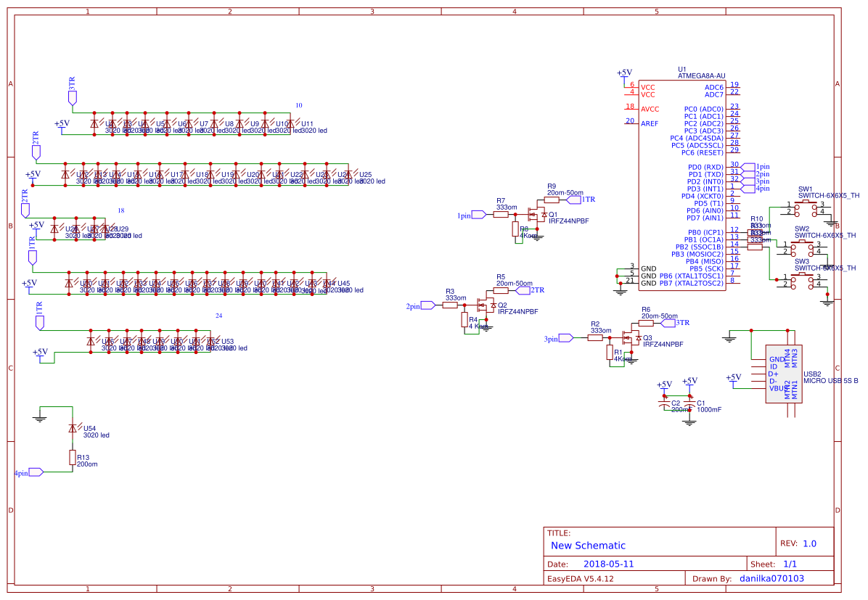
Task: Toggle switch SW2 on the right side
Action: click(802, 247)
